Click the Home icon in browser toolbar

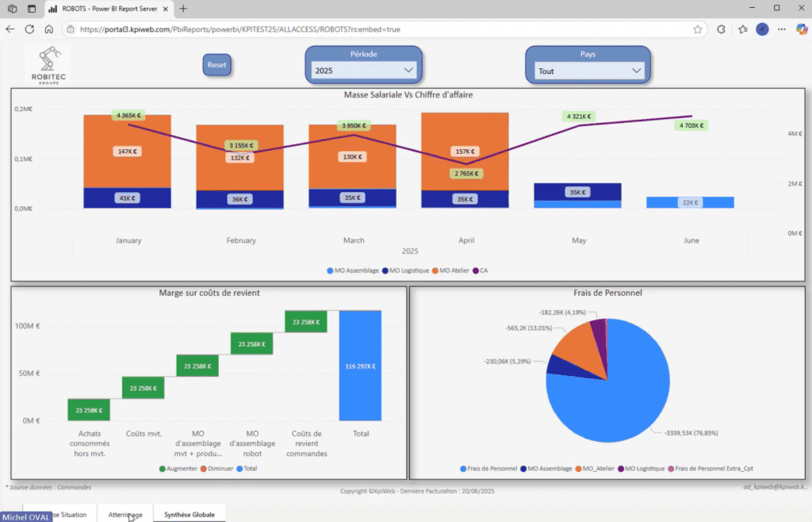49,29
